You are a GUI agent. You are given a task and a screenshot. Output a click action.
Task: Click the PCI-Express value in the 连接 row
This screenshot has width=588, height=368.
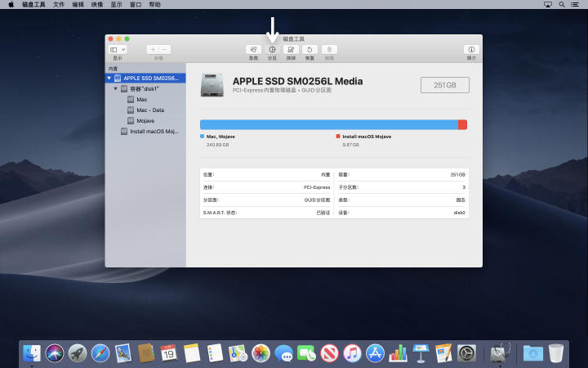pyautogui.click(x=317, y=187)
